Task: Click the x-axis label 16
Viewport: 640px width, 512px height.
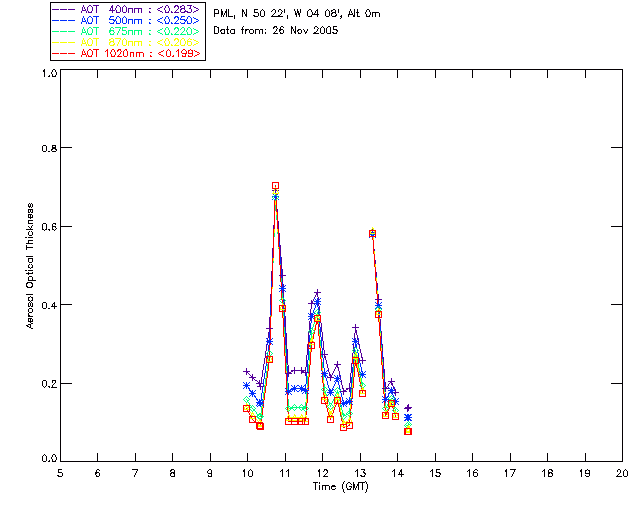Action: point(472,473)
